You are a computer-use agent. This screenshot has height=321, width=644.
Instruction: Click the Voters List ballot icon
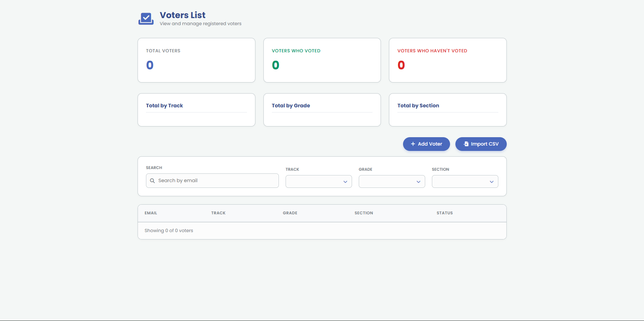point(146,19)
